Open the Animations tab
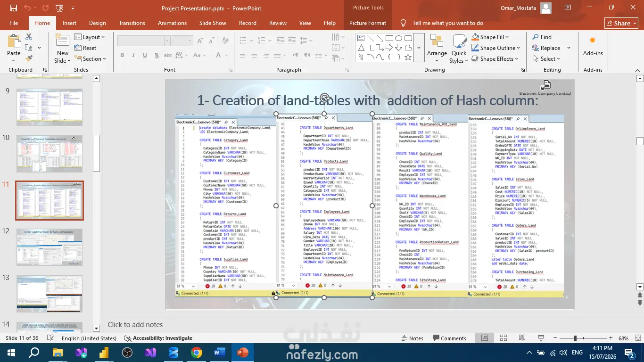This screenshot has width=644, height=362. click(x=172, y=23)
